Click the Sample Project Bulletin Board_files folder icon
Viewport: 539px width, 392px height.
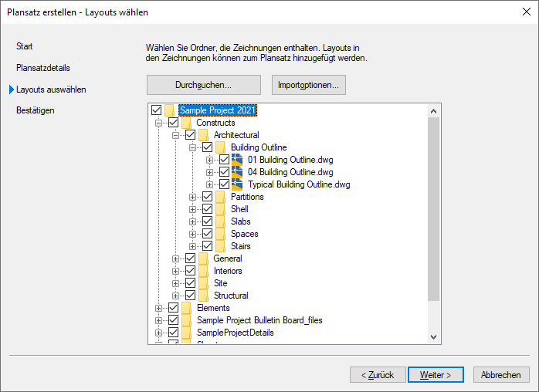click(x=186, y=320)
